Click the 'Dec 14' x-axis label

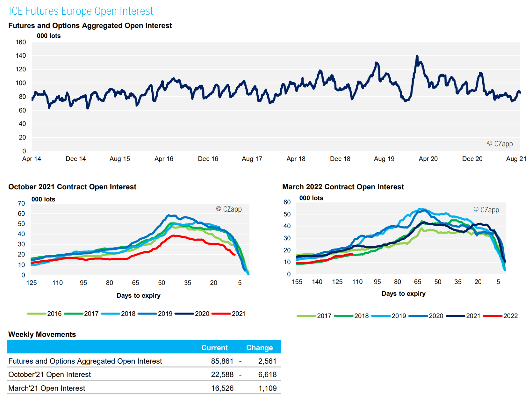click(x=75, y=159)
